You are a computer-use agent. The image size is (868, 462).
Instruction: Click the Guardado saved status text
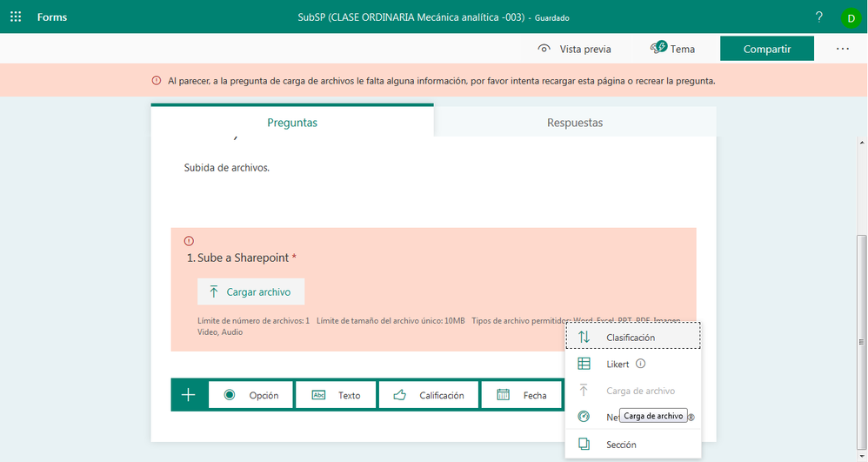point(552,17)
